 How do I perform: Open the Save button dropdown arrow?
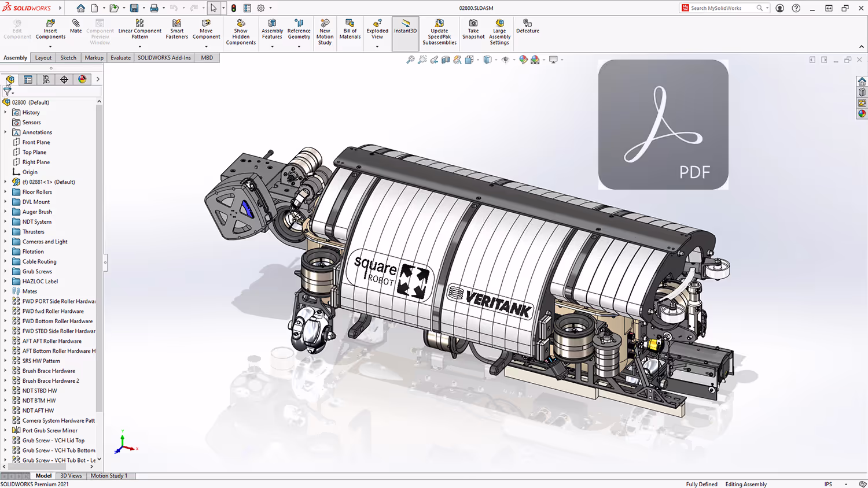pos(143,8)
